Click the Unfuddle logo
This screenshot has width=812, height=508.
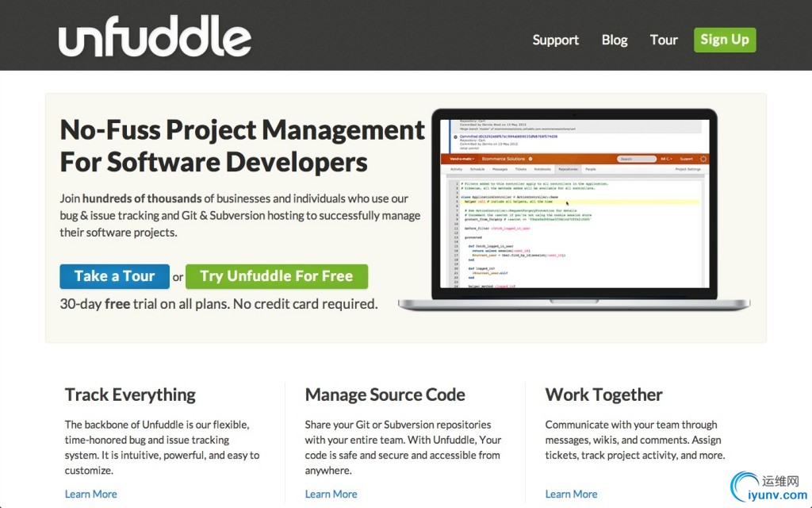click(155, 37)
